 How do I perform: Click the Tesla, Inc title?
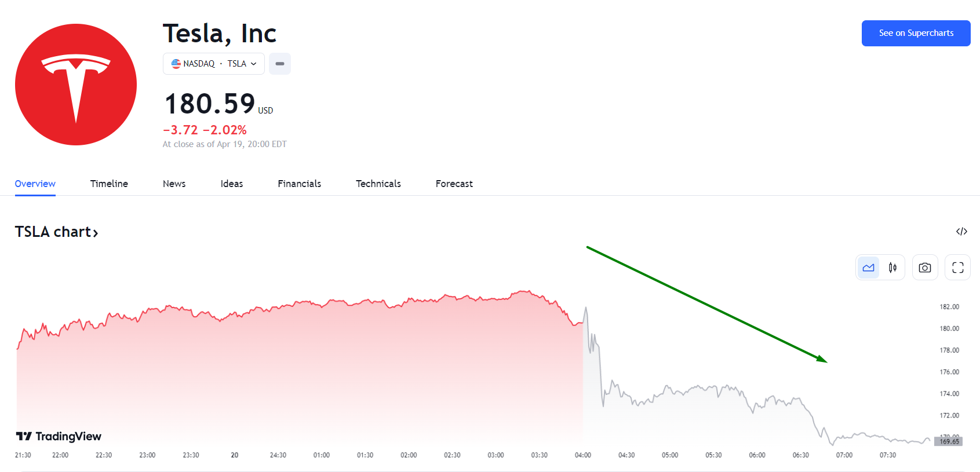click(220, 34)
